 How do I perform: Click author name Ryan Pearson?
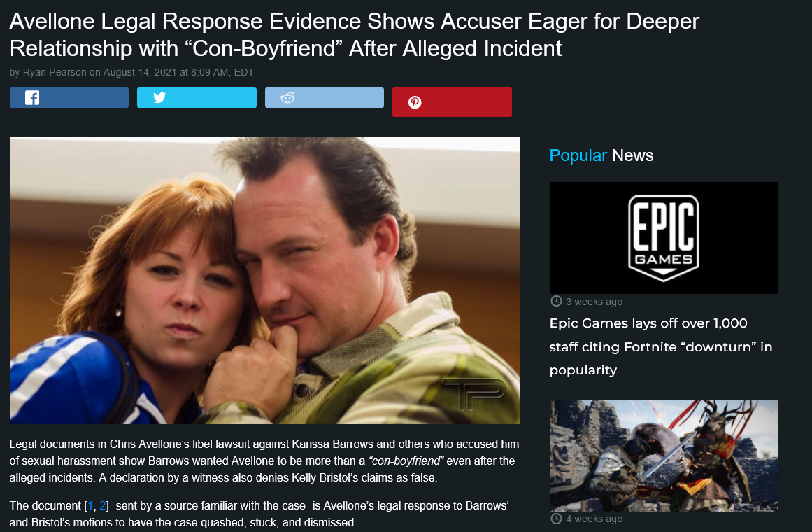coord(55,73)
